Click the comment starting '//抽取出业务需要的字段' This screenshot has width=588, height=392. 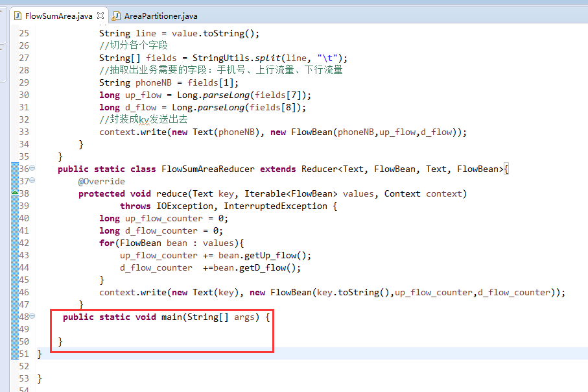[x=221, y=70]
